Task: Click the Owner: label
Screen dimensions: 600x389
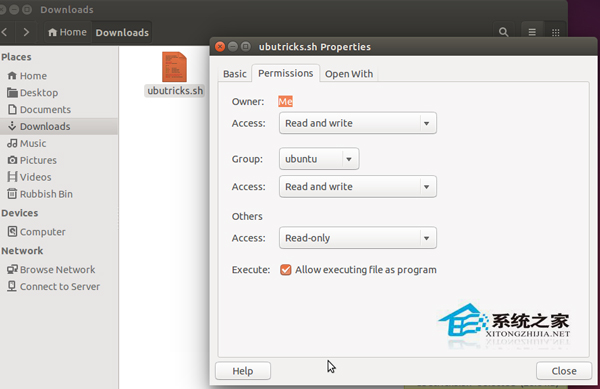Action: (x=248, y=101)
